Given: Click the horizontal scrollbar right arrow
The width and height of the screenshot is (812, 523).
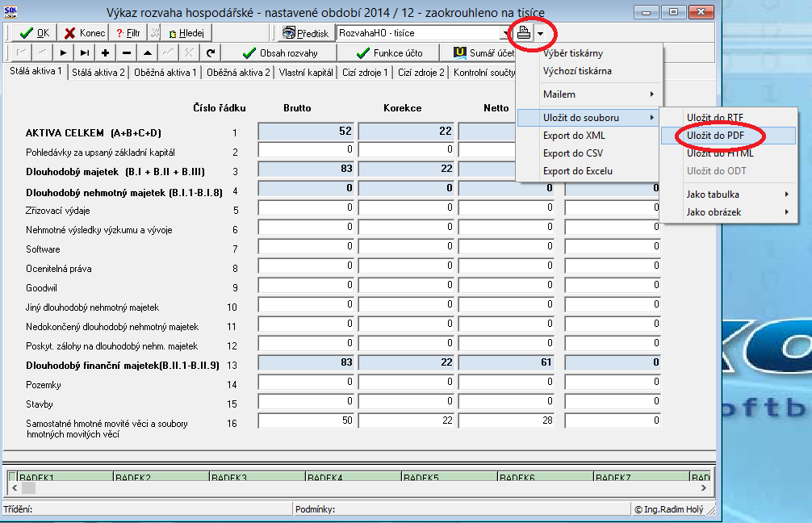Looking at the screenshot, I should point(703,487).
